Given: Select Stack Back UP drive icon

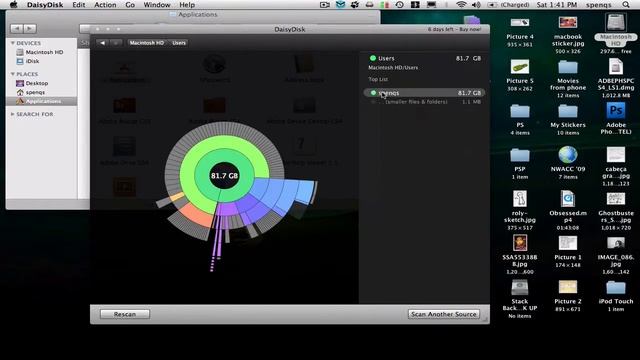Looking at the screenshot, I should coord(520,287).
